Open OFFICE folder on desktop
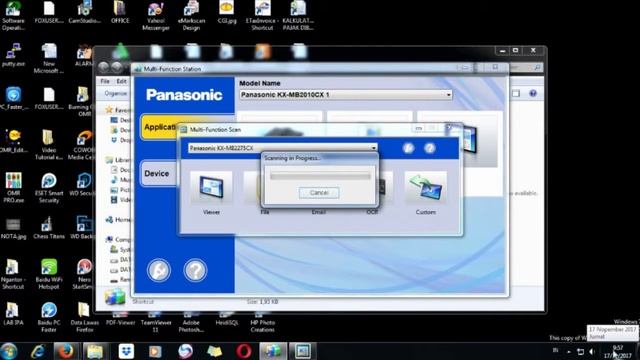The width and height of the screenshot is (640, 360). pyautogui.click(x=120, y=12)
